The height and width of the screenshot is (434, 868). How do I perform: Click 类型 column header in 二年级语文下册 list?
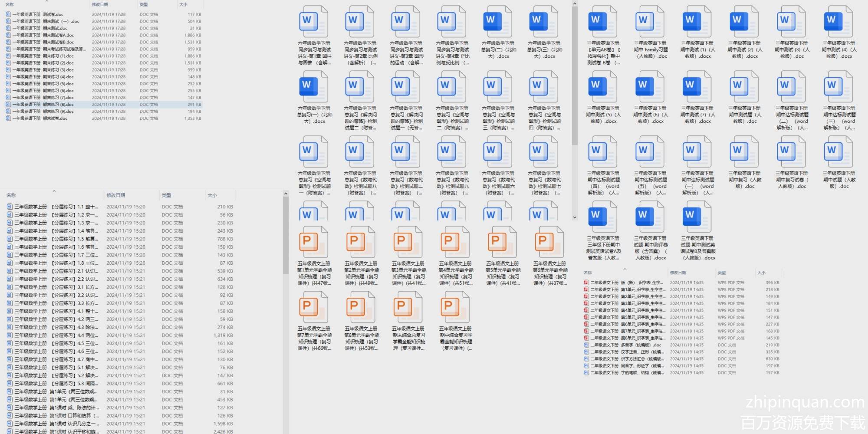[x=722, y=273]
